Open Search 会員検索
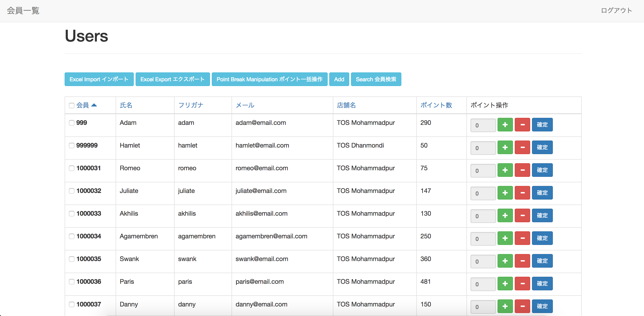The width and height of the screenshot is (644, 316). point(376,79)
